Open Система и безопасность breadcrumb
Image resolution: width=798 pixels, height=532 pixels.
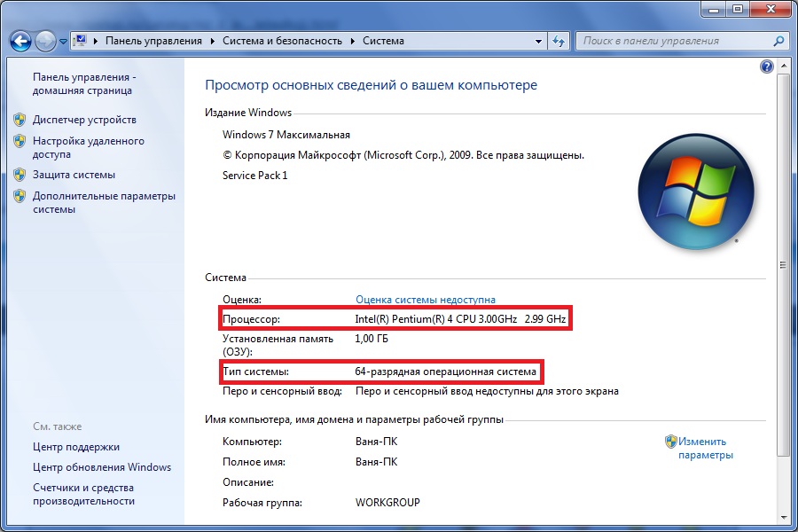[283, 41]
